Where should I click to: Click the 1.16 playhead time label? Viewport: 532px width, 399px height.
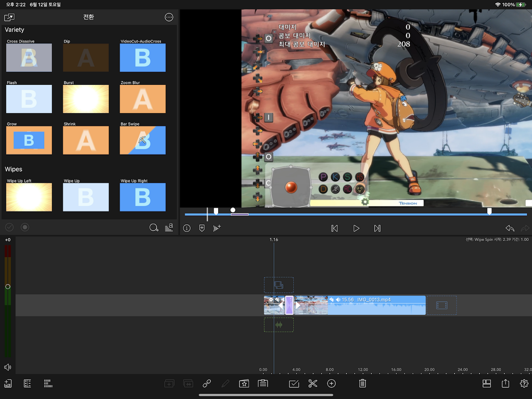(274, 240)
